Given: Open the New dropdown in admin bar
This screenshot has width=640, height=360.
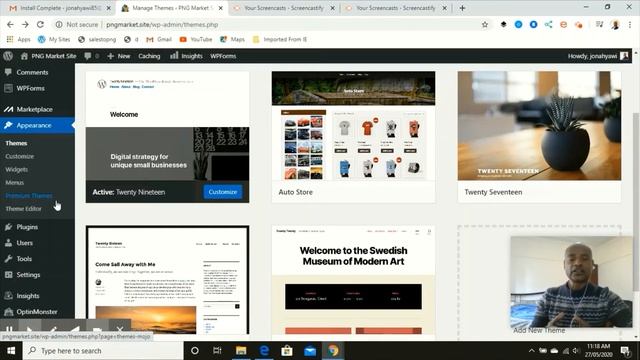Looking at the screenshot, I should pos(119,56).
